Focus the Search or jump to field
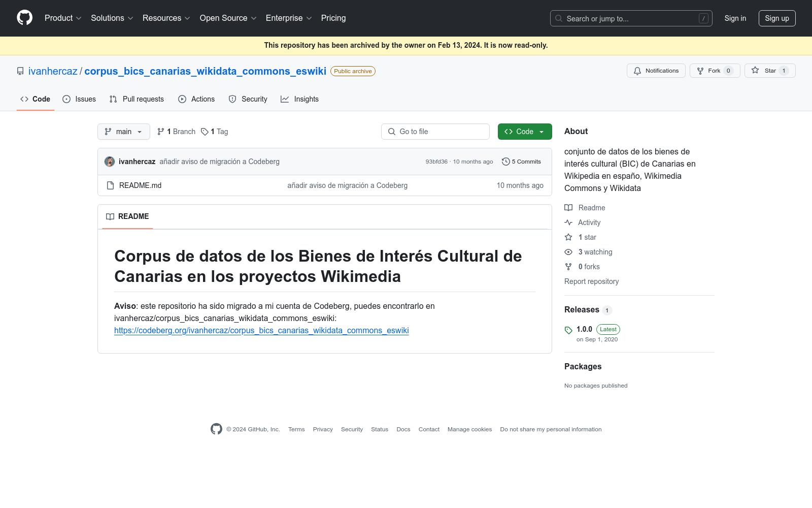 (x=631, y=18)
